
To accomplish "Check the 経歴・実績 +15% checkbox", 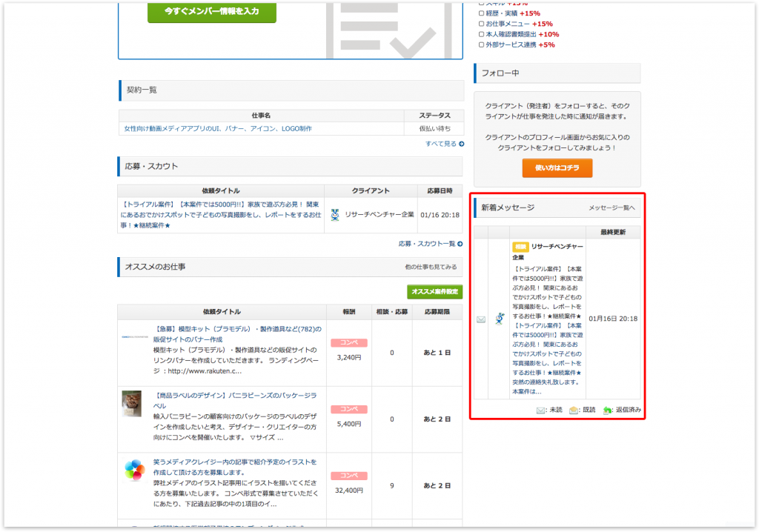I will coord(483,13).
